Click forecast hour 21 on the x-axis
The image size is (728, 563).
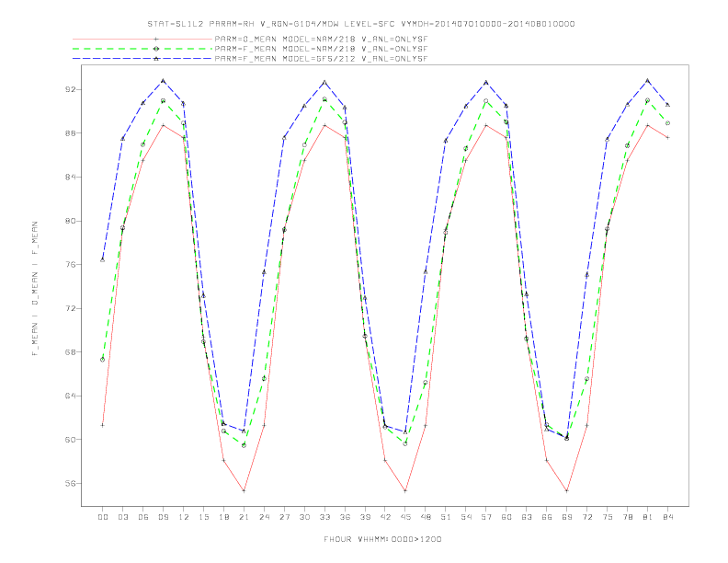(x=244, y=517)
